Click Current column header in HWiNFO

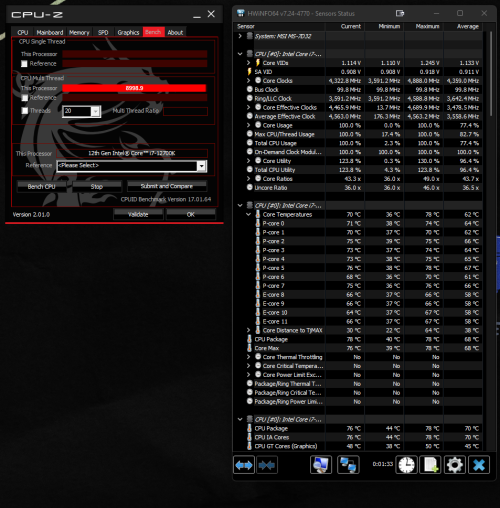[345, 26]
